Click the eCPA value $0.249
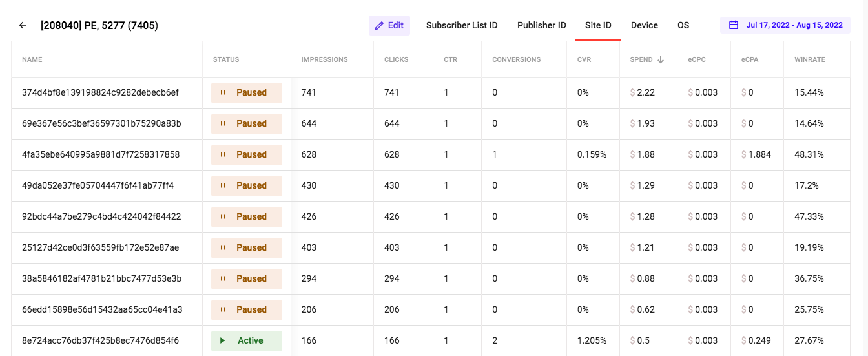 (x=756, y=340)
